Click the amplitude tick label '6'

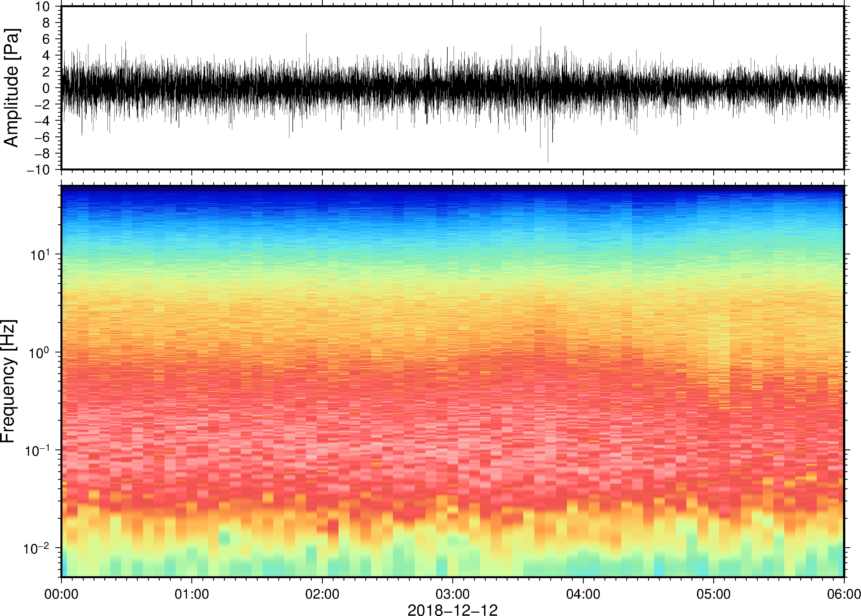46,40
